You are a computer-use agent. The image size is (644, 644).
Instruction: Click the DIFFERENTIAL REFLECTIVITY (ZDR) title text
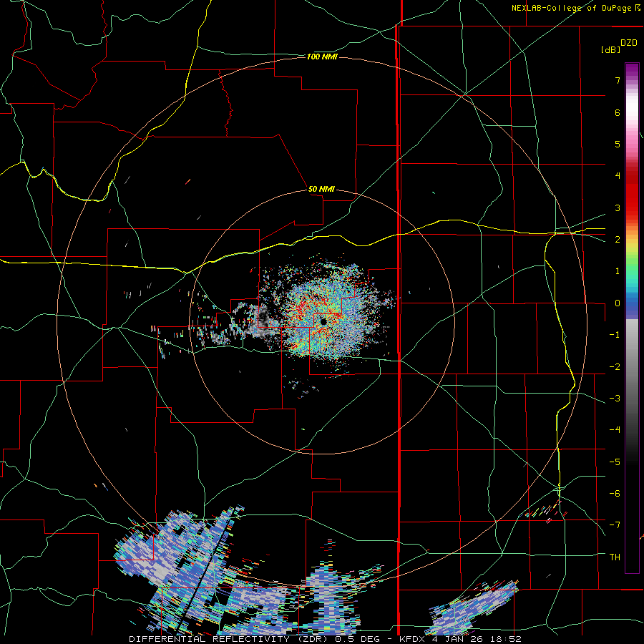point(228,639)
